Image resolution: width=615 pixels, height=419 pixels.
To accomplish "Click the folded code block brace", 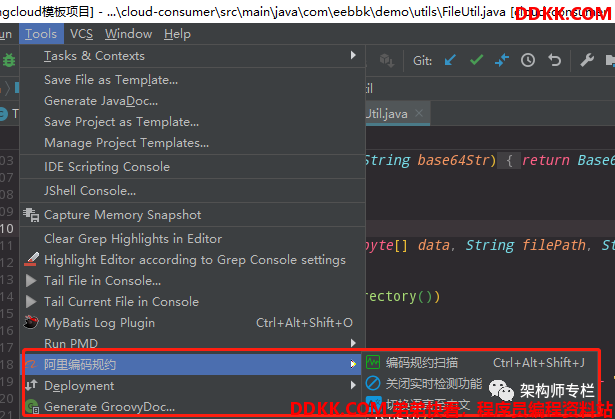I will coord(509,160).
